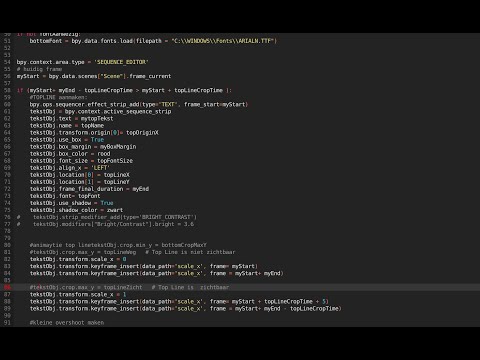Click the keyframe_insert line ending 'frame= myStart)'
The image size is (480, 360).
(143, 266)
